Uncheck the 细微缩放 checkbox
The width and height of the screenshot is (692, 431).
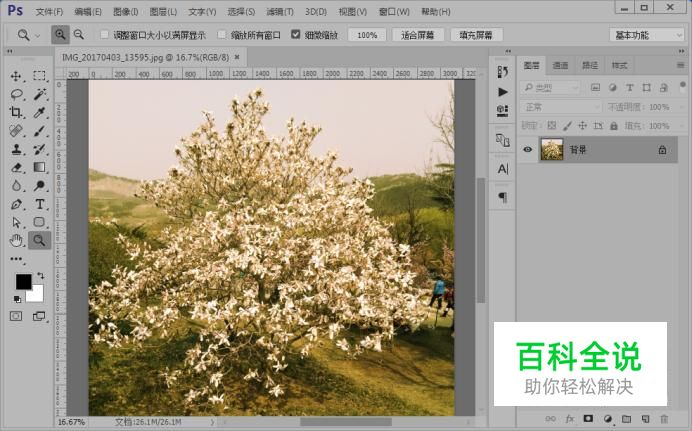pos(295,34)
